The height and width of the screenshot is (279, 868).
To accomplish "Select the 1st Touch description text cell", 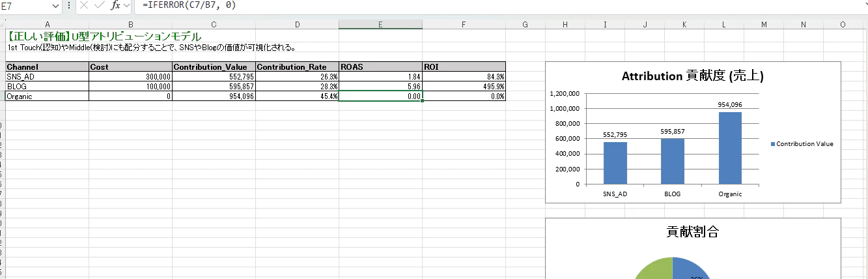I will [x=151, y=47].
